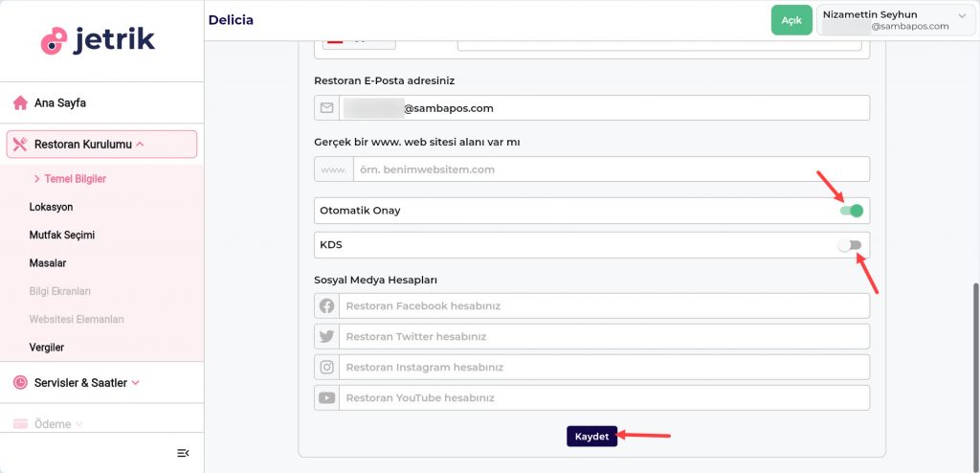The image size is (980, 473).
Task: Click the Jetrik logo
Action: click(98, 40)
